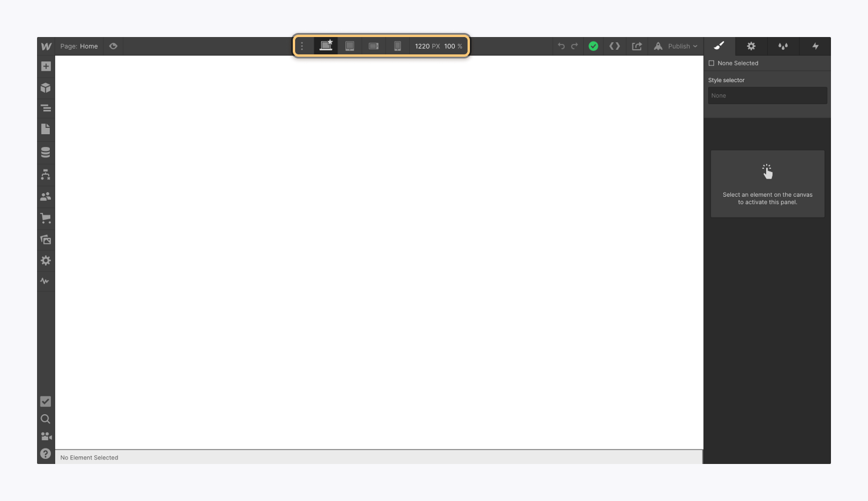Screen dimensions: 868x501
Task: Open the Navigator panel
Action: pos(46,108)
